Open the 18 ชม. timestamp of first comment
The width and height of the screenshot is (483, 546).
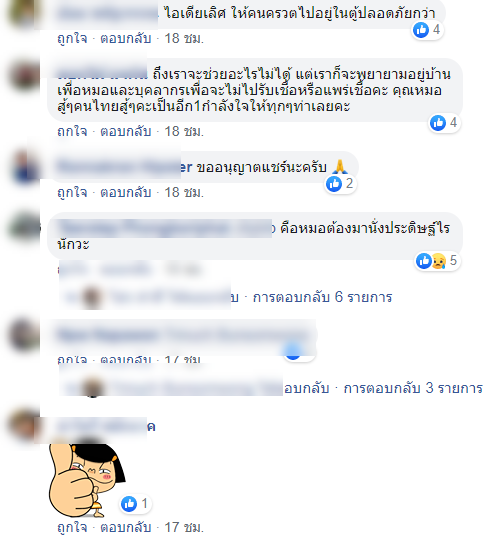(x=184, y=38)
